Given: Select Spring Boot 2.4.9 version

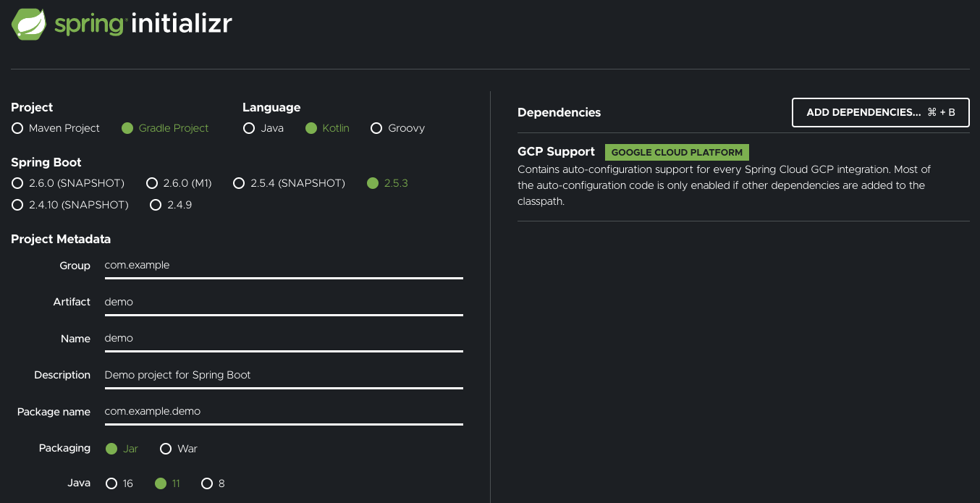Looking at the screenshot, I should [x=170, y=205].
